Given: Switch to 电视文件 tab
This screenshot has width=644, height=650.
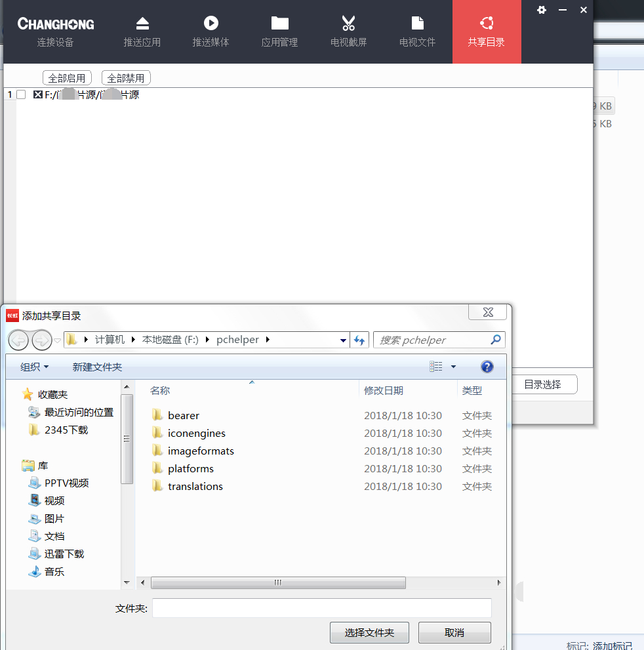Looking at the screenshot, I should (x=417, y=32).
